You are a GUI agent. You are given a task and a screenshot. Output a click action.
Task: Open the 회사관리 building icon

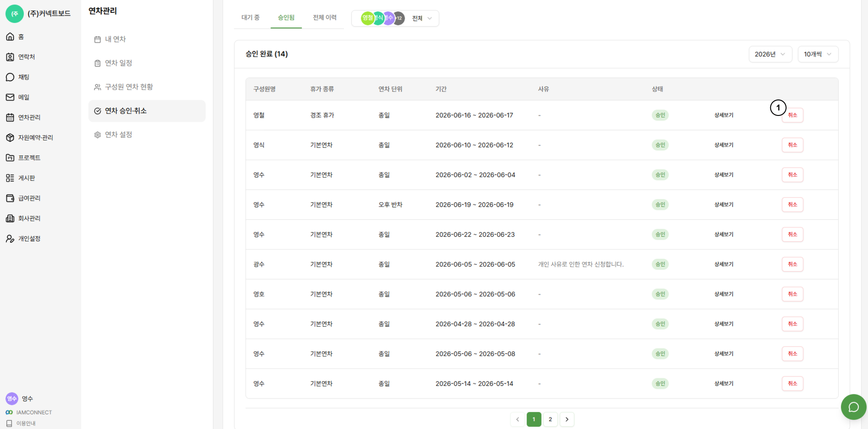[x=10, y=218]
